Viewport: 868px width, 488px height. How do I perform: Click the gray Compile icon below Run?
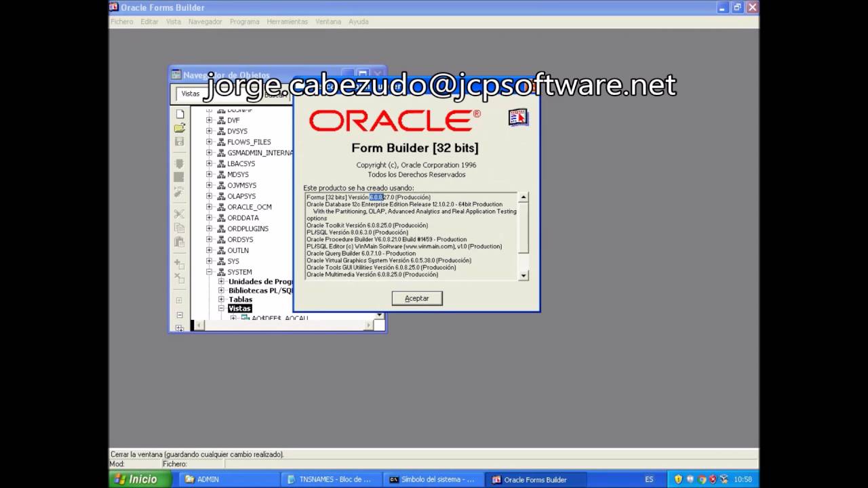(x=180, y=178)
